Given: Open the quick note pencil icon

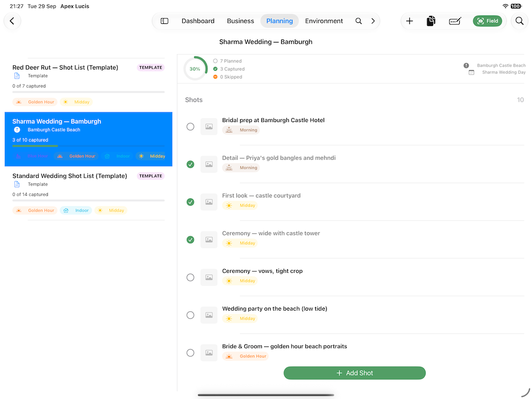Looking at the screenshot, I should point(455,21).
